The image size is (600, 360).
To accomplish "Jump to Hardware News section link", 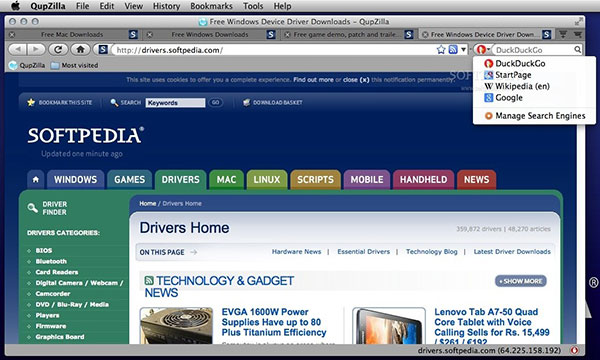I will point(296,252).
